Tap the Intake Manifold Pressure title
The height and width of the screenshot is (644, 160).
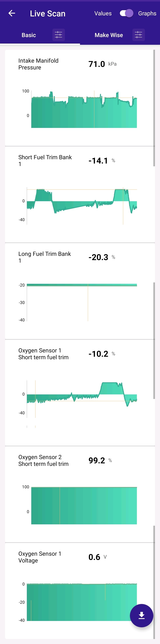38,64
